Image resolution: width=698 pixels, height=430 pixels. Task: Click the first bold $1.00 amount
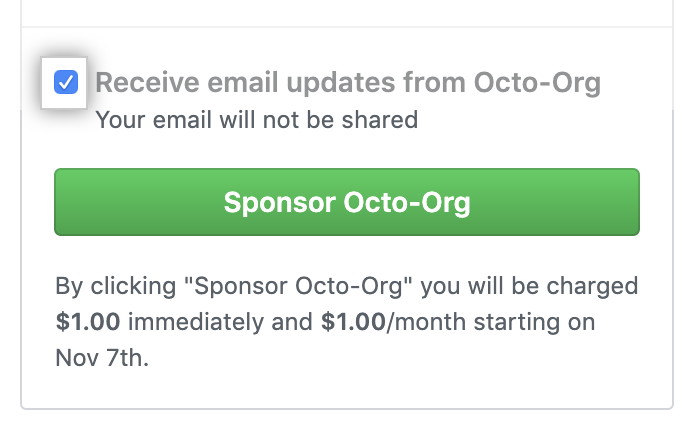tap(89, 322)
